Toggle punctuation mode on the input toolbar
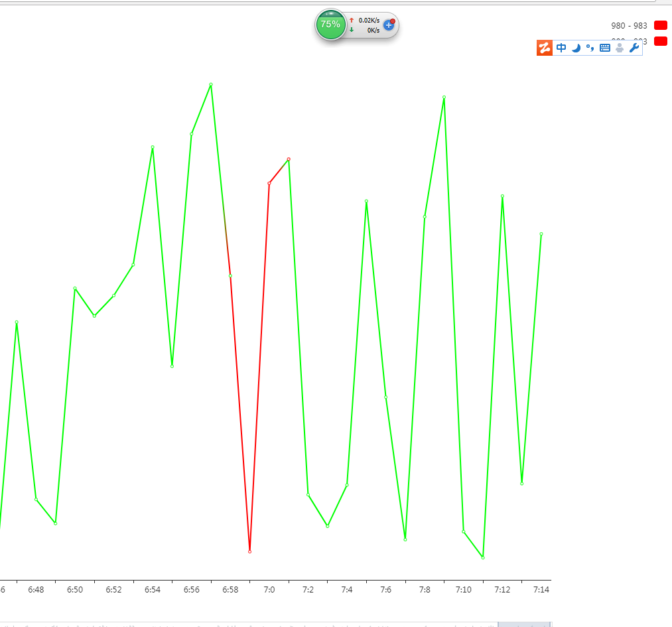 [591, 48]
